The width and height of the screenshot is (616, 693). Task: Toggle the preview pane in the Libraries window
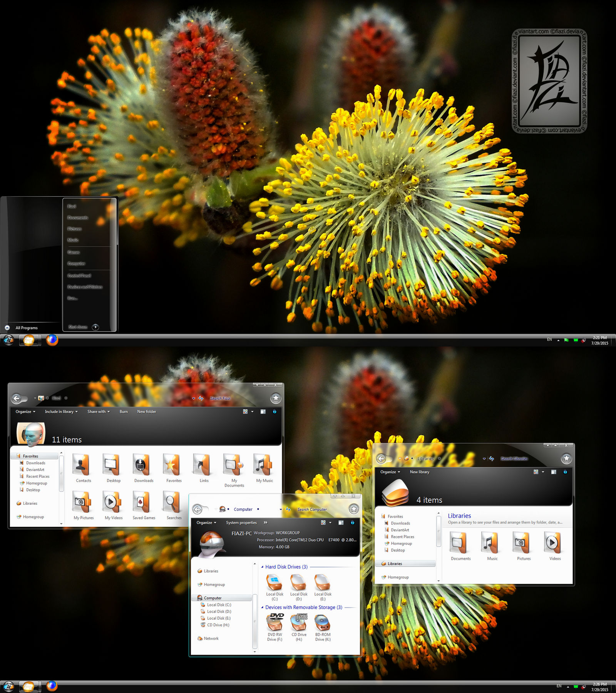point(554,472)
